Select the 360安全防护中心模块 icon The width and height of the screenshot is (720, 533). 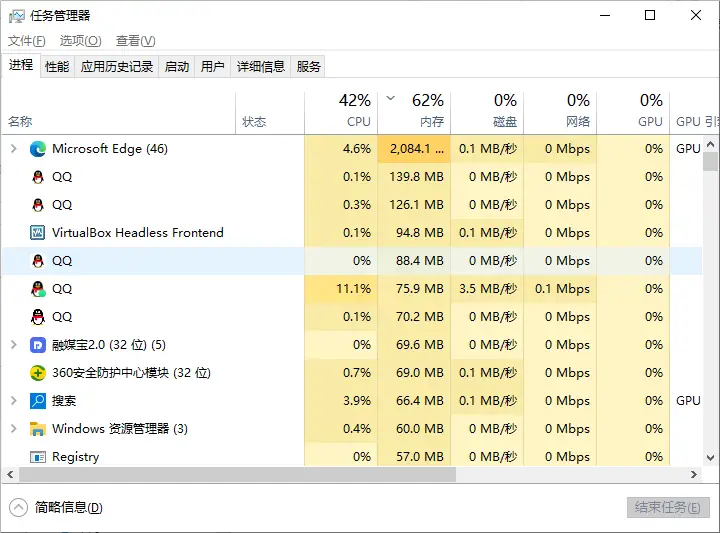(38, 373)
